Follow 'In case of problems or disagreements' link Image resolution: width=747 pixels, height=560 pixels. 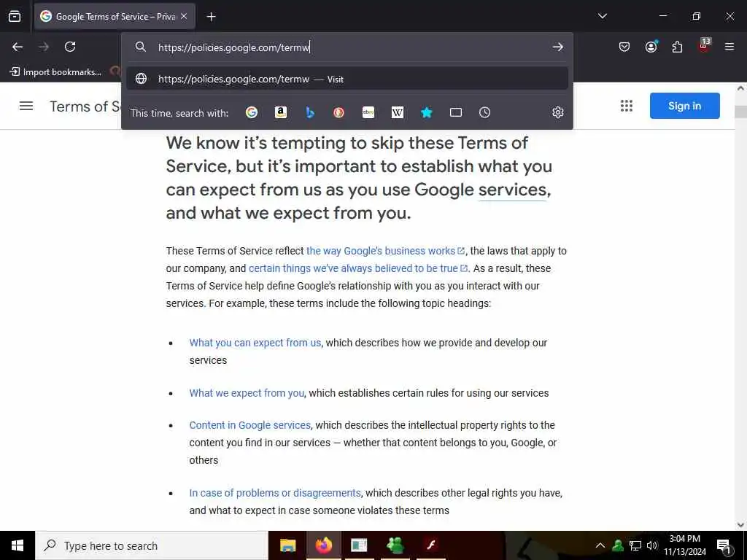(x=275, y=493)
